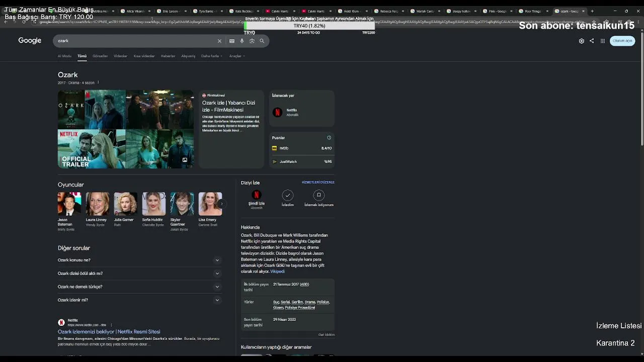Open the 'Araçlar' tools dropdown
Viewport: 644px width, 362px height.
(237, 56)
